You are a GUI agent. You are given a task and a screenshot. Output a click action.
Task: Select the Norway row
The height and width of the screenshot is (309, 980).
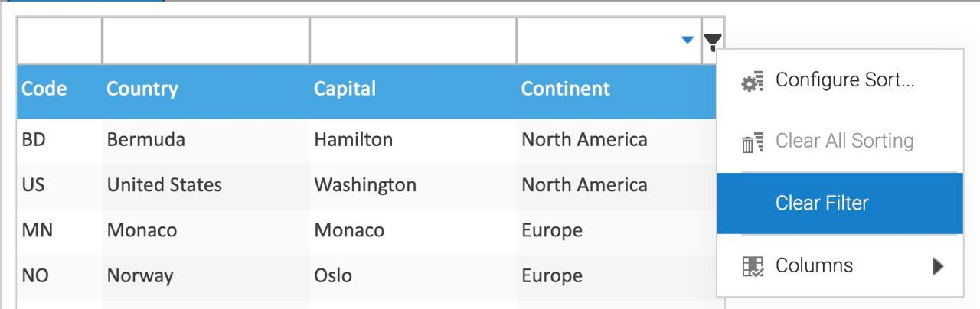pos(366,275)
